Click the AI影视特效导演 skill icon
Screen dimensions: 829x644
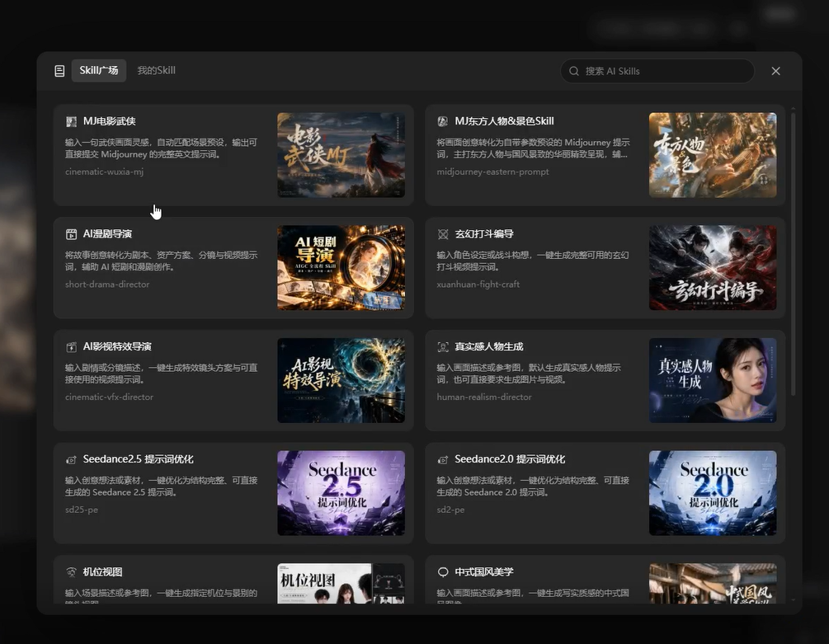click(71, 347)
